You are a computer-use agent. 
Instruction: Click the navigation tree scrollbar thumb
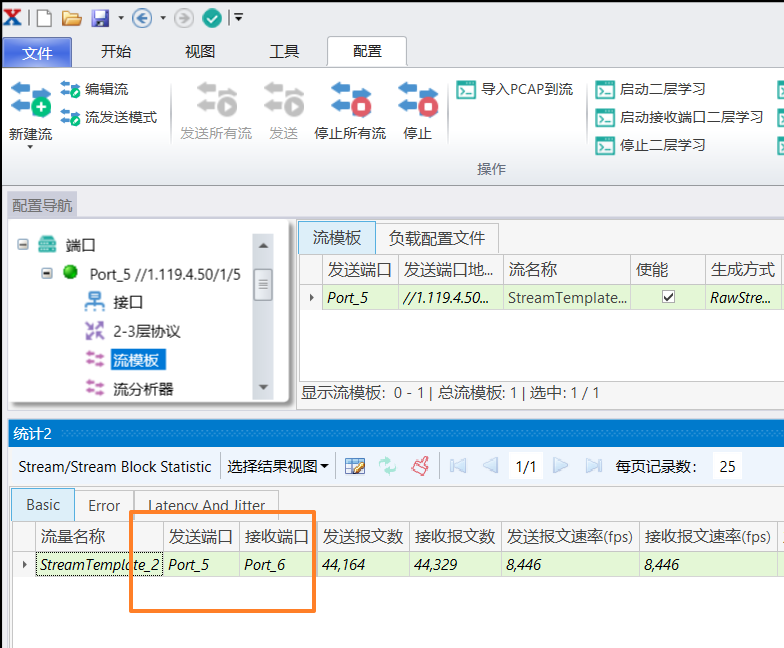263,284
